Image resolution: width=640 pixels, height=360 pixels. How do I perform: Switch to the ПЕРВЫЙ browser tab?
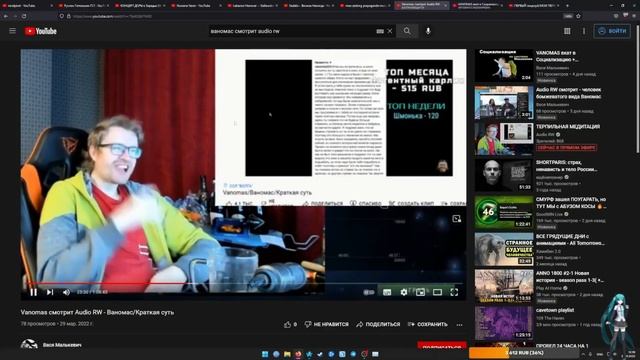coord(535,6)
